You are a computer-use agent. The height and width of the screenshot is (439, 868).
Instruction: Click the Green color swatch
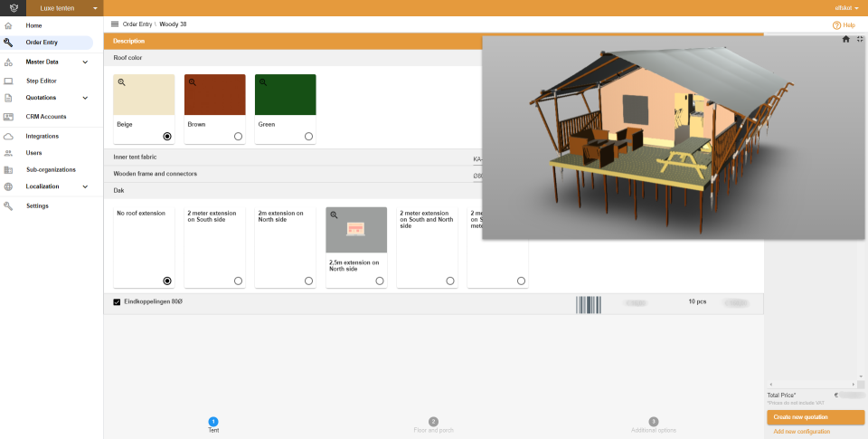[286, 95]
